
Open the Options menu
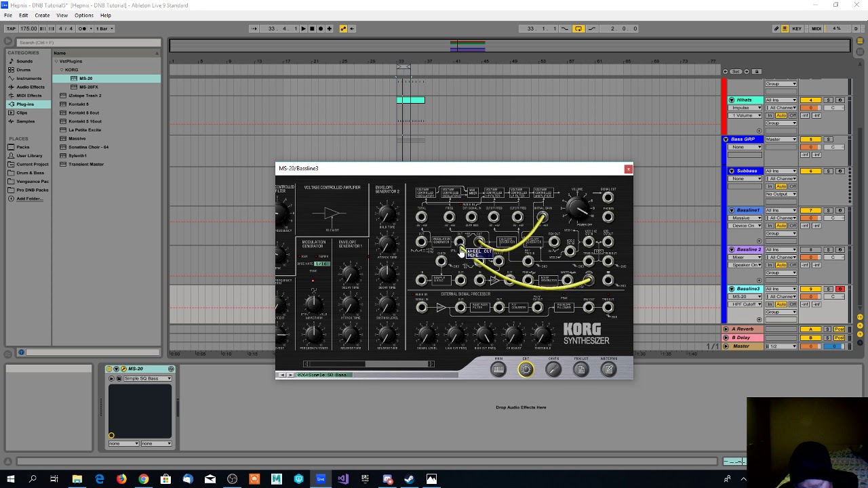pos(84,15)
